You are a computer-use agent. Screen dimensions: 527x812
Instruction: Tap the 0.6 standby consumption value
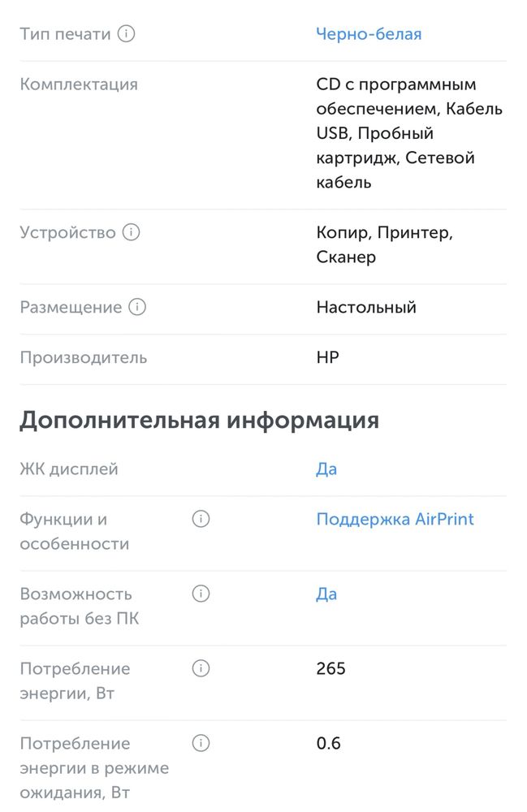pyautogui.click(x=329, y=743)
